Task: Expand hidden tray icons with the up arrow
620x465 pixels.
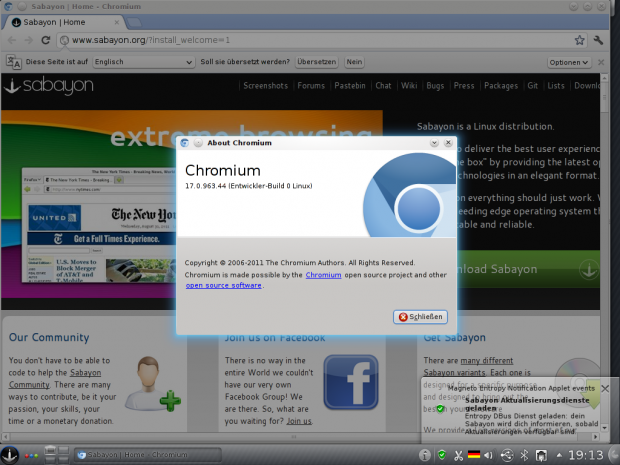Action: 559,456
